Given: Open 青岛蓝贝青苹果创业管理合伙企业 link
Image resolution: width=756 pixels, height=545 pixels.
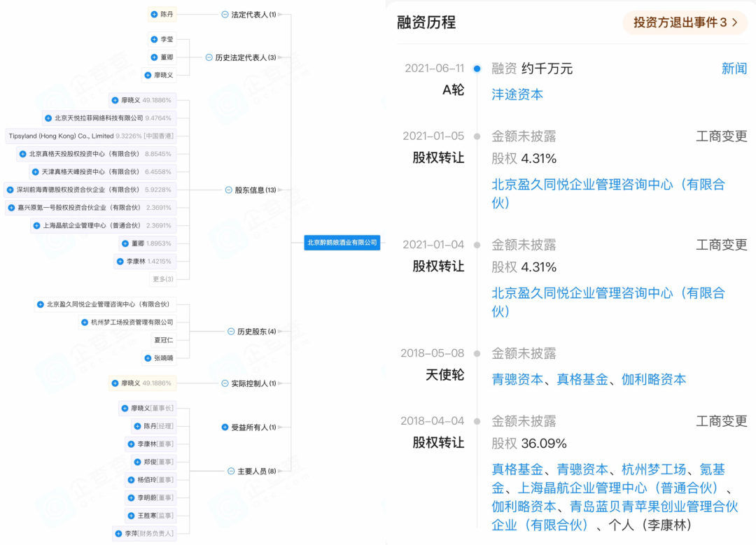Looking at the screenshot, I should (x=615, y=516).
